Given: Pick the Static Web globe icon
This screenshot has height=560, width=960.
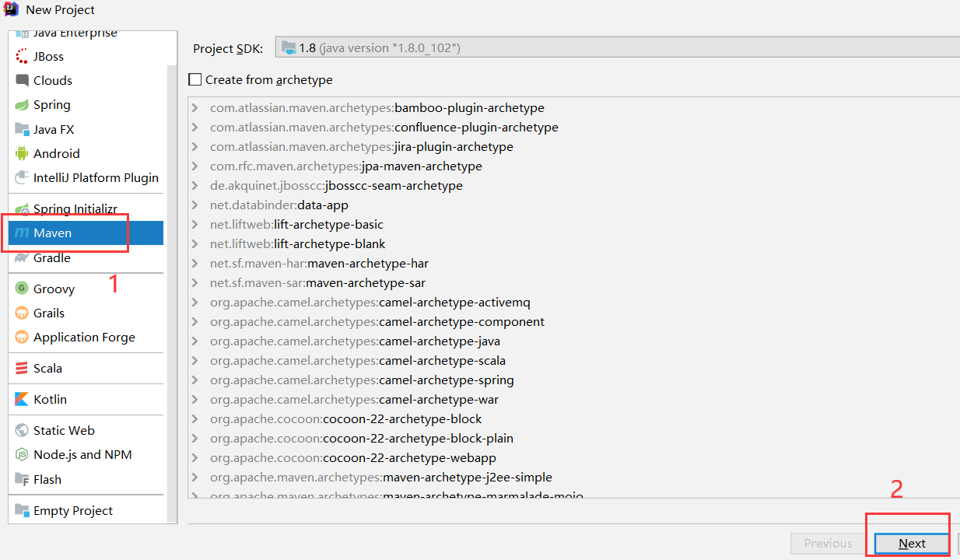Looking at the screenshot, I should [22, 430].
